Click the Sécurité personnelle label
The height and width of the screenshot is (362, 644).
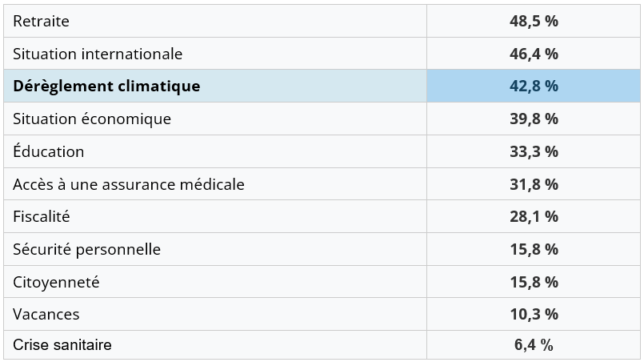(87, 249)
